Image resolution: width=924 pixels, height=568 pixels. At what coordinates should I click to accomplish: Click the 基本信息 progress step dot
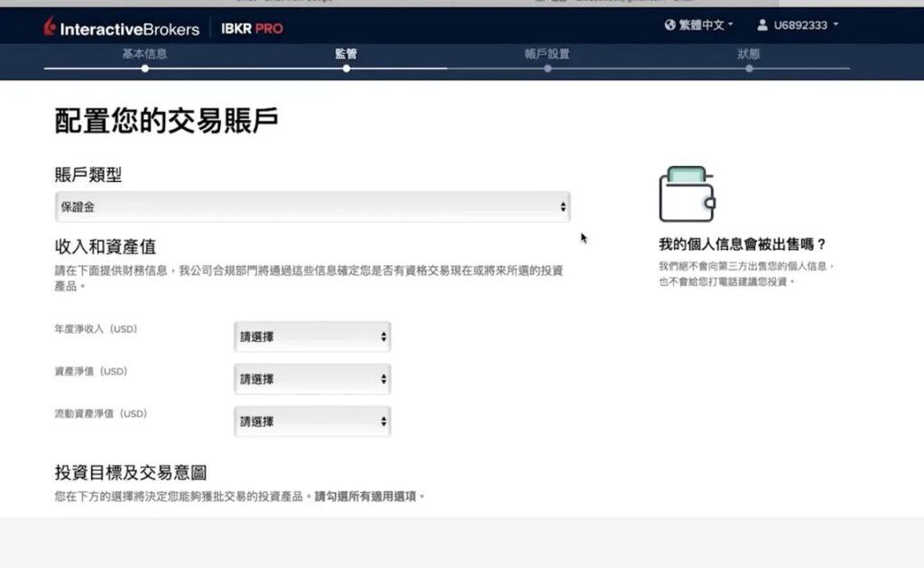(x=144, y=69)
